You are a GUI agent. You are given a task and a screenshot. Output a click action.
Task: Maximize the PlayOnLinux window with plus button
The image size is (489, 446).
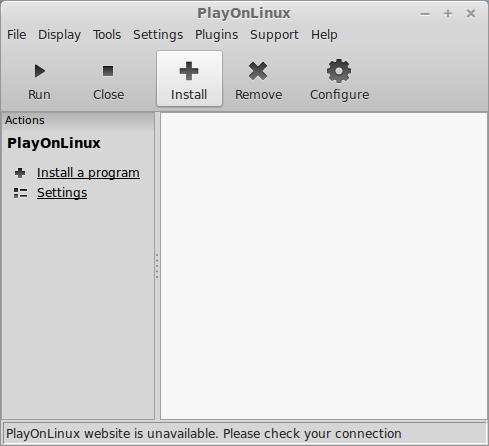pyautogui.click(x=448, y=13)
